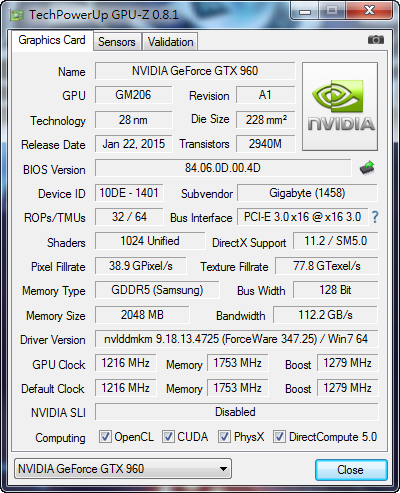Open the Validation tab

point(170,42)
